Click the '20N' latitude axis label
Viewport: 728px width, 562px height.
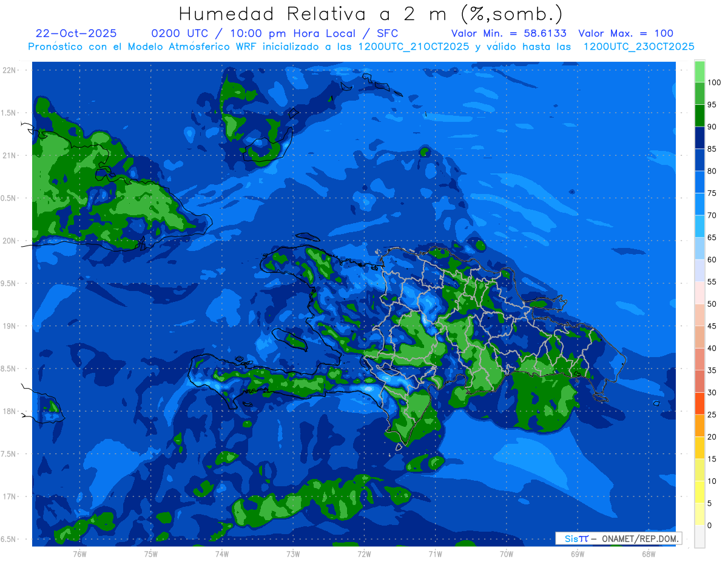[x=8, y=241]
